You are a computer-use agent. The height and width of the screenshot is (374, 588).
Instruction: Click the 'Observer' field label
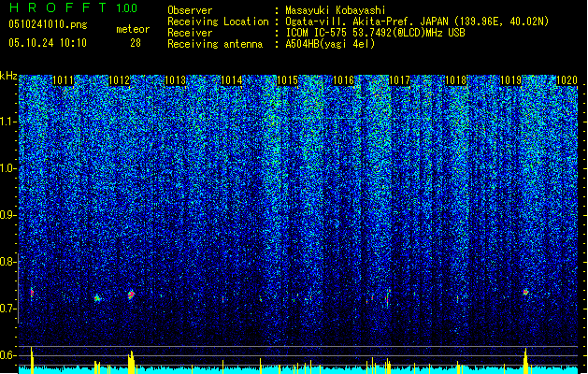(190, 10)
